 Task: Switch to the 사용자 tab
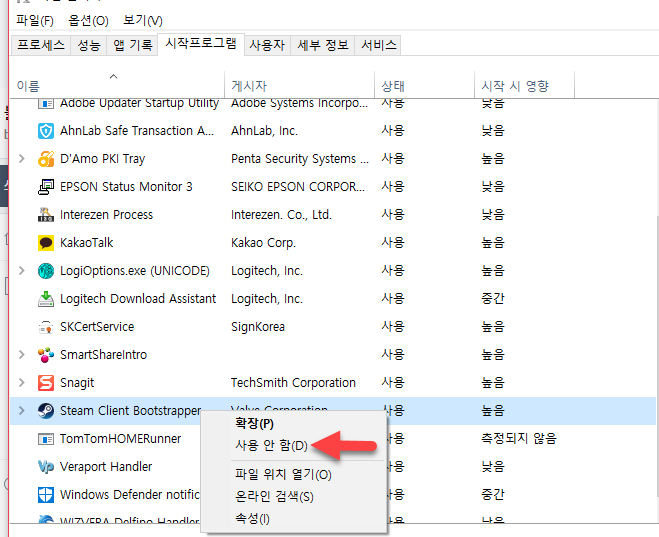click(x=267, y=45)
